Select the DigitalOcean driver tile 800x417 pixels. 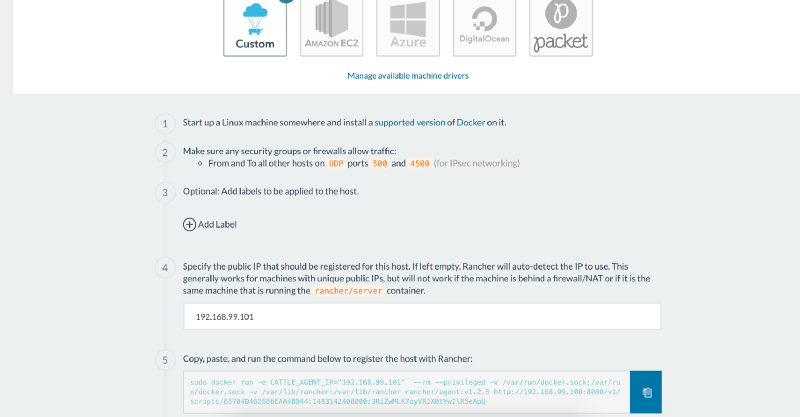click(x=484, y=26)
